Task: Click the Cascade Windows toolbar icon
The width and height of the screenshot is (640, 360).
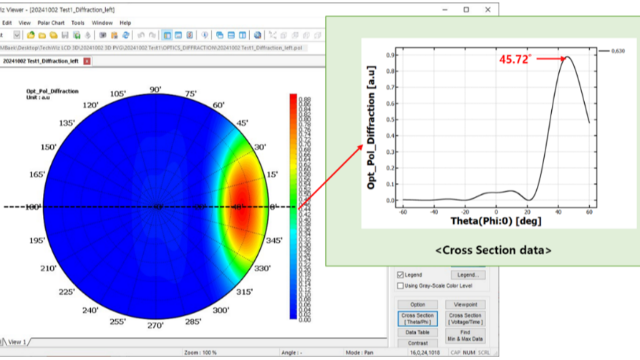Action: click(x=220, y=35)
